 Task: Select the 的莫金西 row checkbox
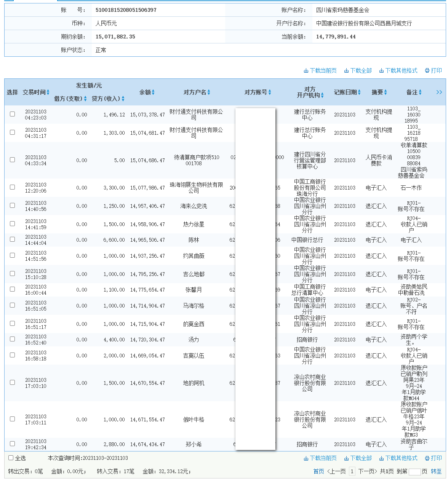click(13, 323)
